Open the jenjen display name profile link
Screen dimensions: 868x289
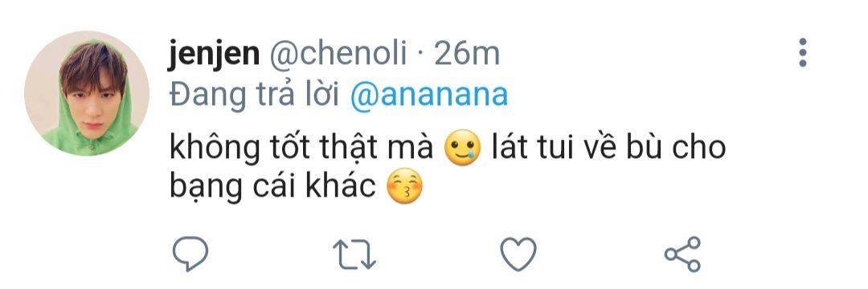214,55
